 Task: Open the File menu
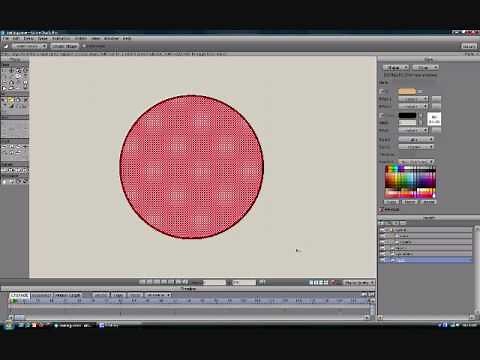6,39
